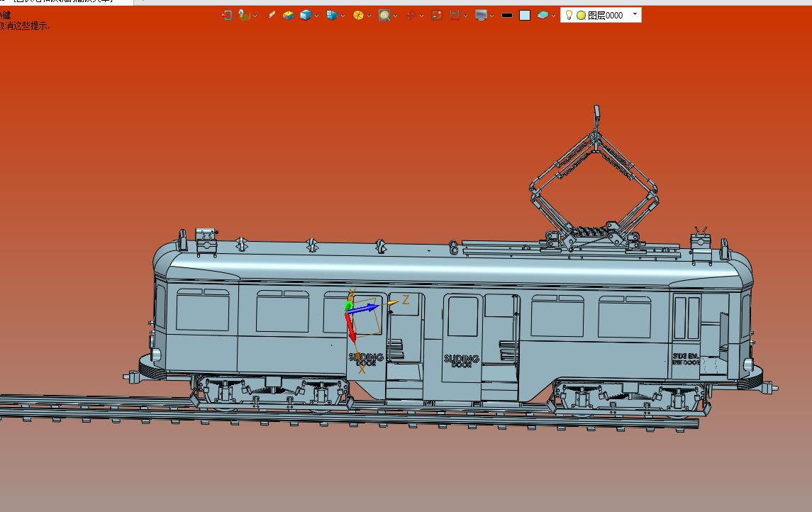Click the orange faceted sphere icon
The image size is (812, 512).
click(358, 15)
